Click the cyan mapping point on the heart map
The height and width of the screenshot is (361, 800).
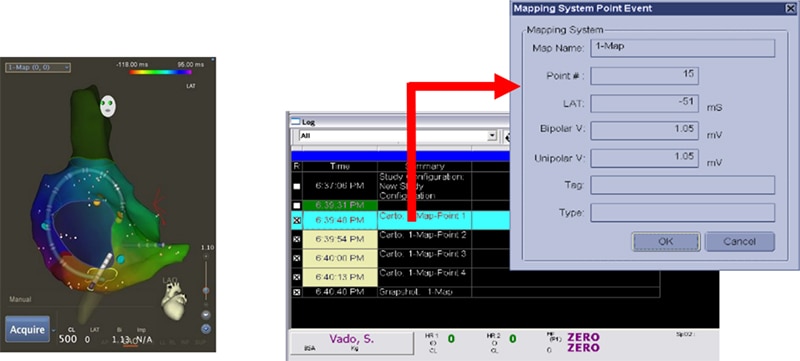120,260
